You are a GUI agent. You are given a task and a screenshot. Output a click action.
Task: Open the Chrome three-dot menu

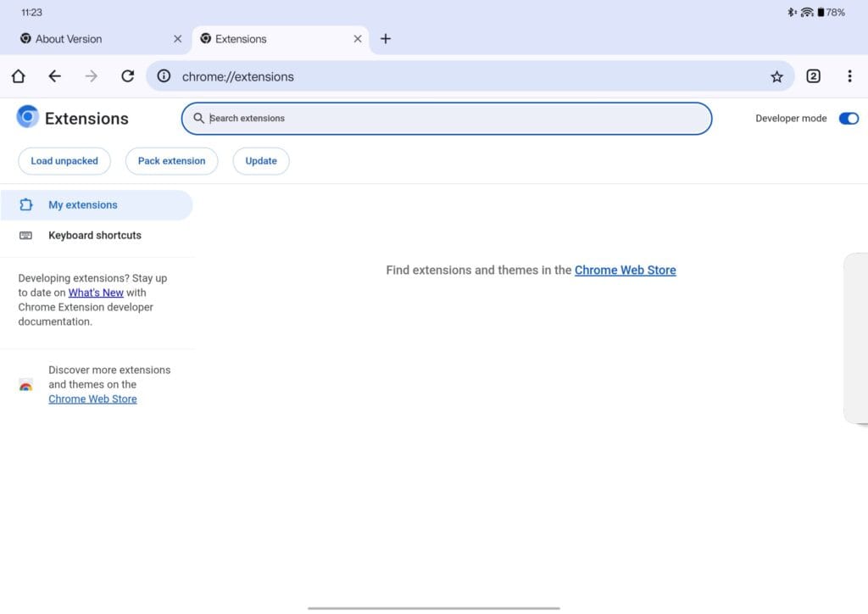coord(849,75)
